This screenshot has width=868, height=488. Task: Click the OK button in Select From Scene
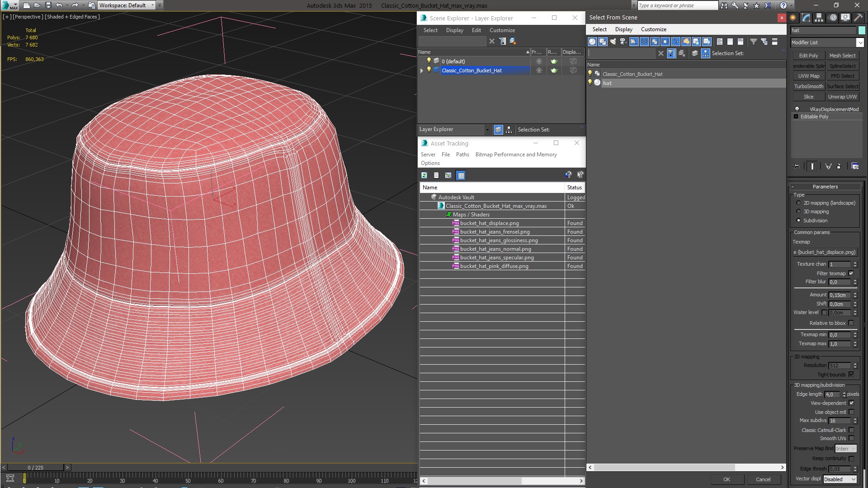pos(726,479)
